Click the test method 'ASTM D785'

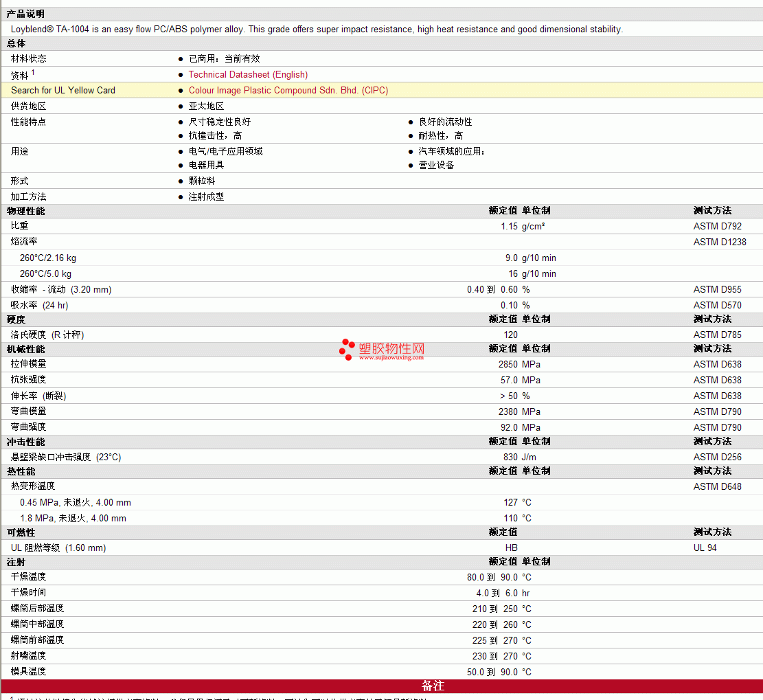[x=718, y=335]
